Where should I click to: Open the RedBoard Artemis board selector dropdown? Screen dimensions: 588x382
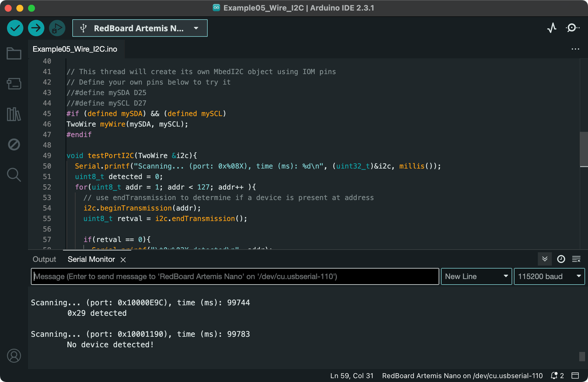click(140, 28)
